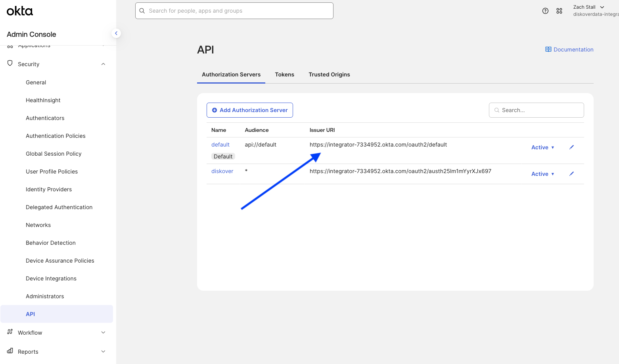
Task: Select the default issuer URI text
Action: tap(378, 145)
